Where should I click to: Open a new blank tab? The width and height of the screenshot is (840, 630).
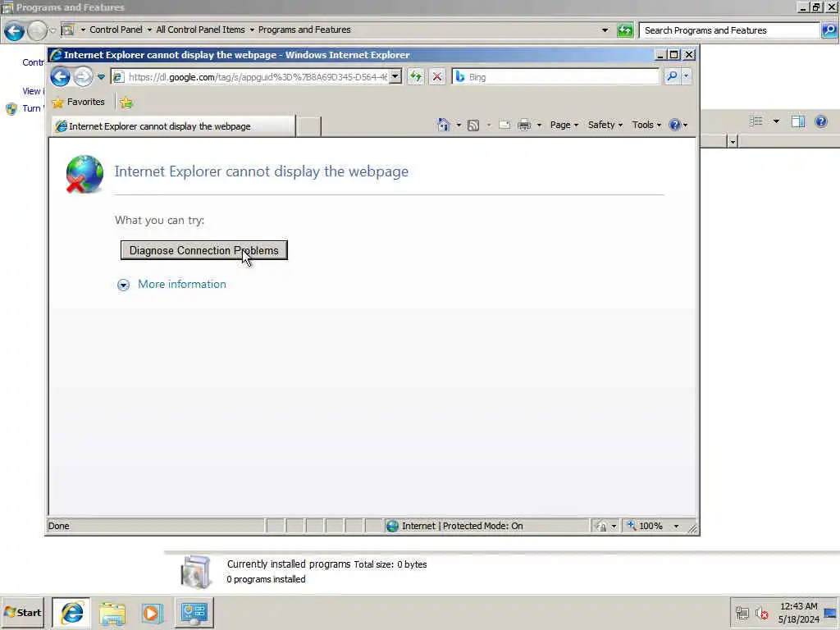pos(308,126)
